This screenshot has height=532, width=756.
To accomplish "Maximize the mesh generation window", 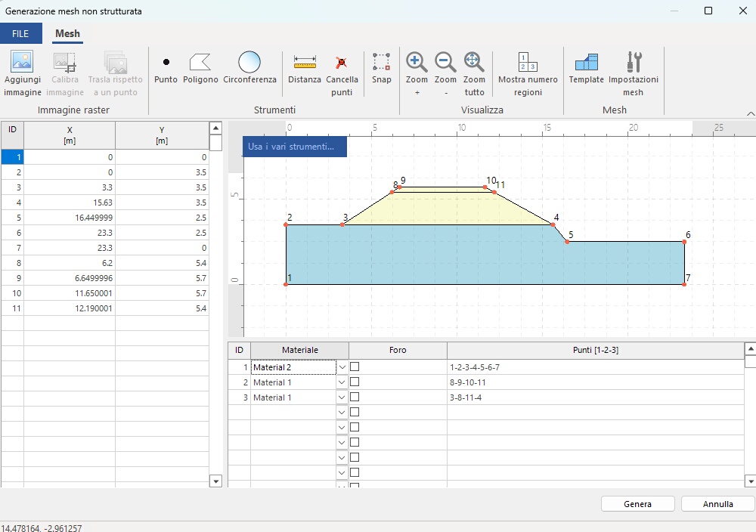I will tap(708, 11).
